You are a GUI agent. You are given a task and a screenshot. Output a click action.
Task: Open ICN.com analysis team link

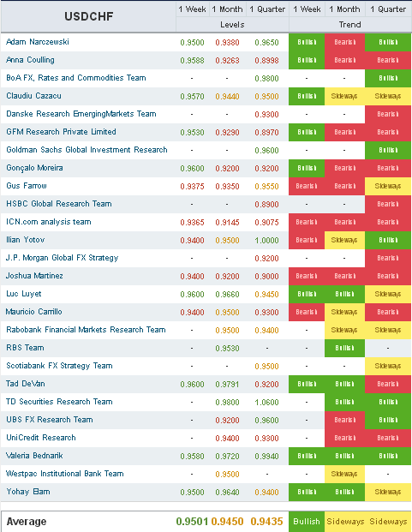[49, 222]
